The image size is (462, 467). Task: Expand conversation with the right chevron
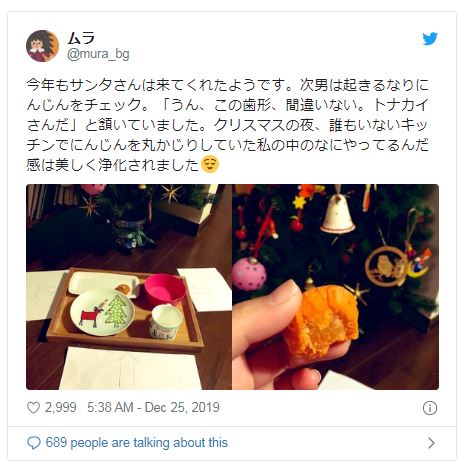pyautogui.click(x=431, y=443)
